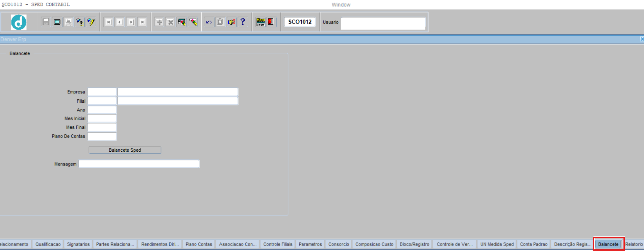Open the Menu icon in toolbar
The width and height of the screenshot is (644, 252).
(261, 22)
